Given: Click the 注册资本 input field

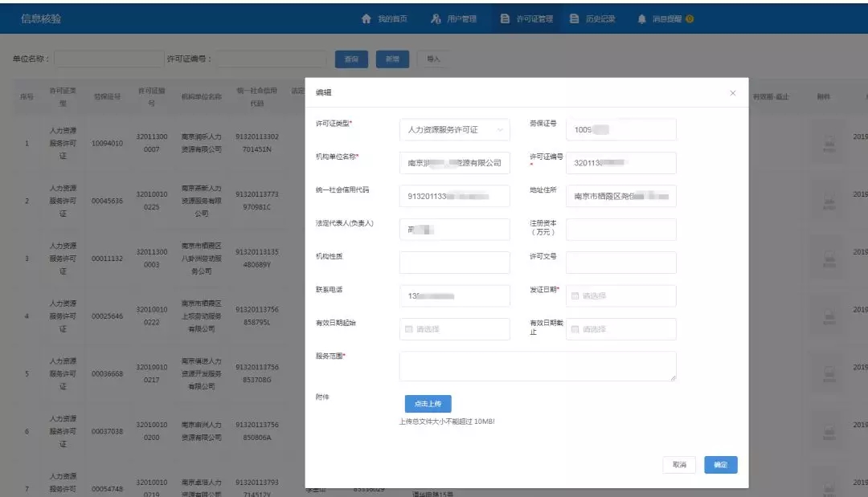Looking at the screenshot, I should point(620,230).
